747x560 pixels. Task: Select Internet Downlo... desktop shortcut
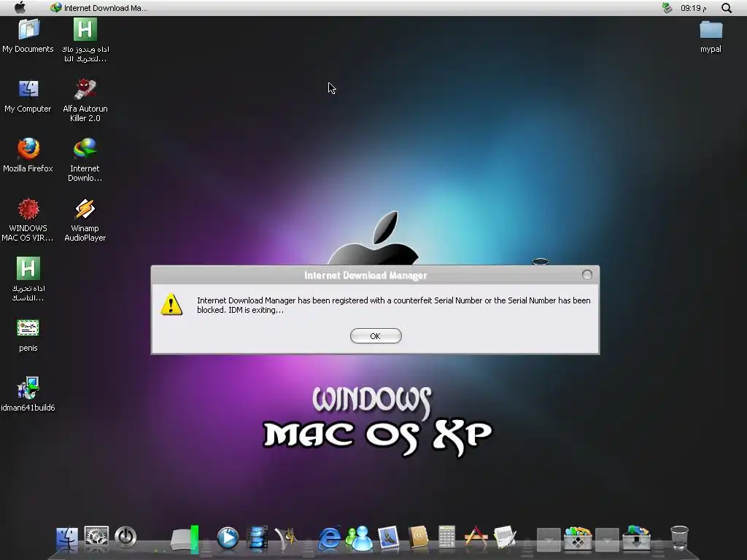pyautogui.click(x=85, y=160)
